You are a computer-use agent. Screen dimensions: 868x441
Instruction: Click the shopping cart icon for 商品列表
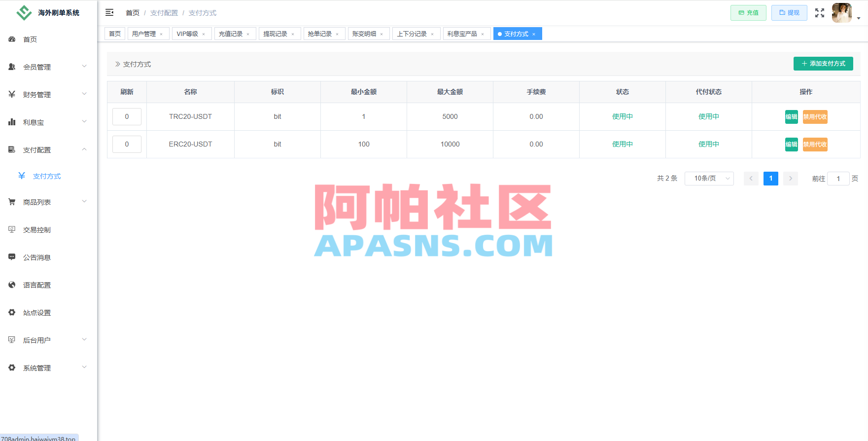point(12,202)
